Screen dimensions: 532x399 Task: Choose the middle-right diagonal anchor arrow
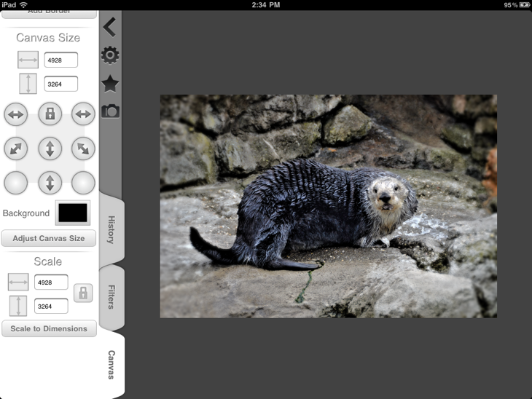click(83, 149)
